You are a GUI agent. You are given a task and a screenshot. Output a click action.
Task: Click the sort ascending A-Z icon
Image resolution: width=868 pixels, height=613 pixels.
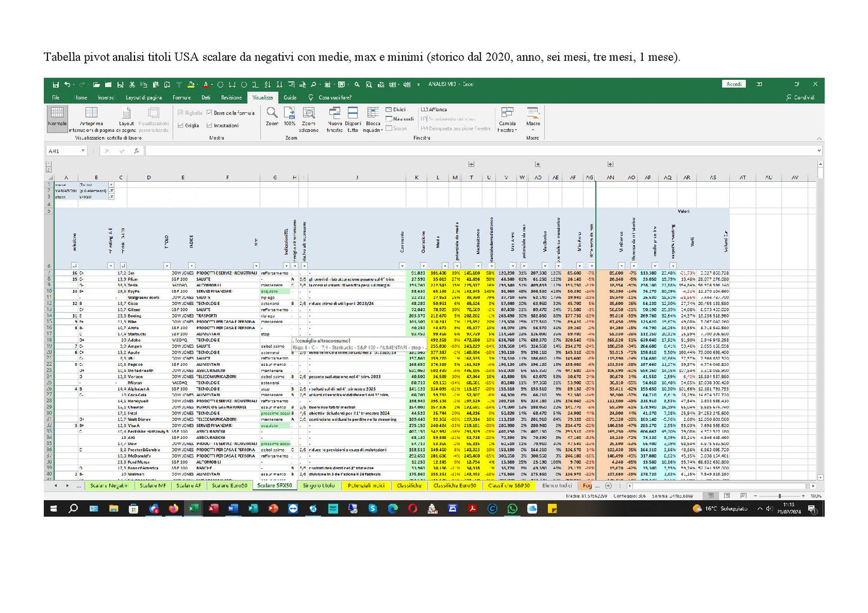point(267,85)
